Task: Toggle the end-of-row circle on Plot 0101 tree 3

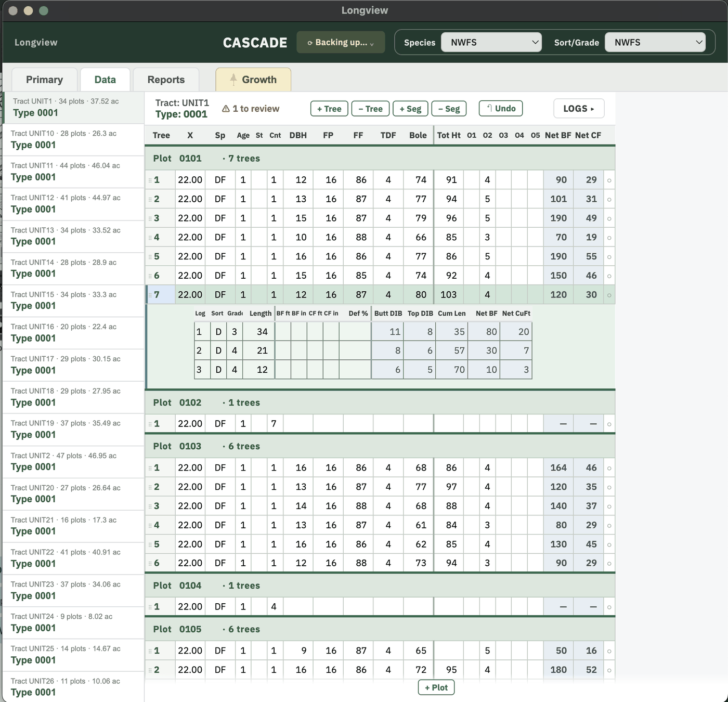Action: [x=609, y=219]
